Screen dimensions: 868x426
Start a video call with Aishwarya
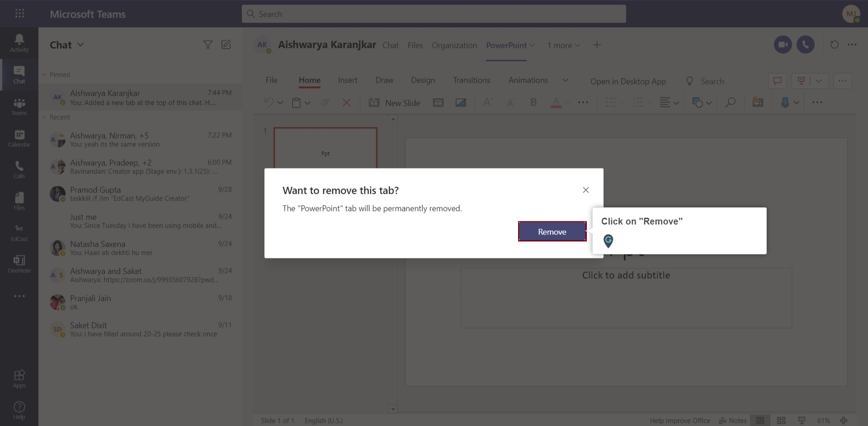click(x=783, y=44)
